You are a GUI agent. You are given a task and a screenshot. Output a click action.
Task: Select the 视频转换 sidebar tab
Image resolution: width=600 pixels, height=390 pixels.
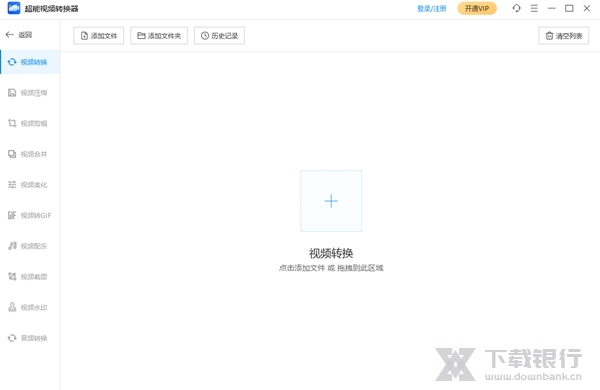coord(30,62)
